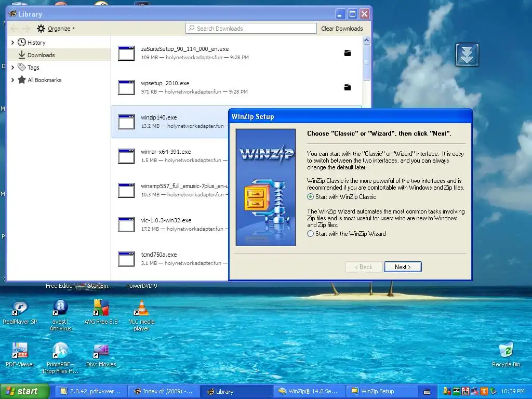Open the Recycle Bin
Viewport: 532px width, 399px height.
click(x=506, y=354)
